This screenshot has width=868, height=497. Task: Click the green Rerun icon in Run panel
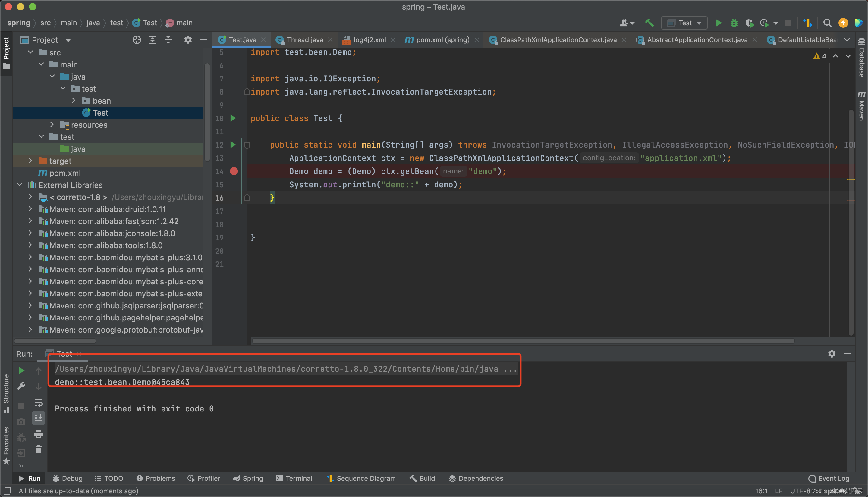click(x=21, y=370)
